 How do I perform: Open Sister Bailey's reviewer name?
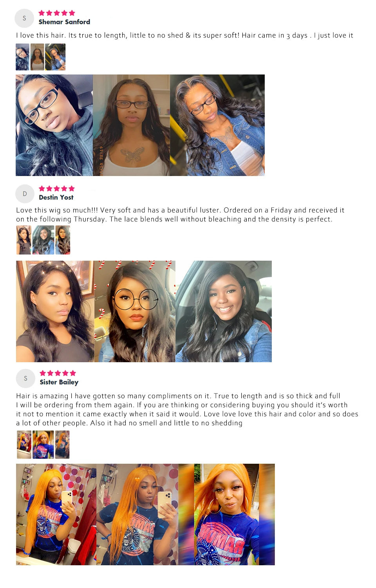(59, 382)
